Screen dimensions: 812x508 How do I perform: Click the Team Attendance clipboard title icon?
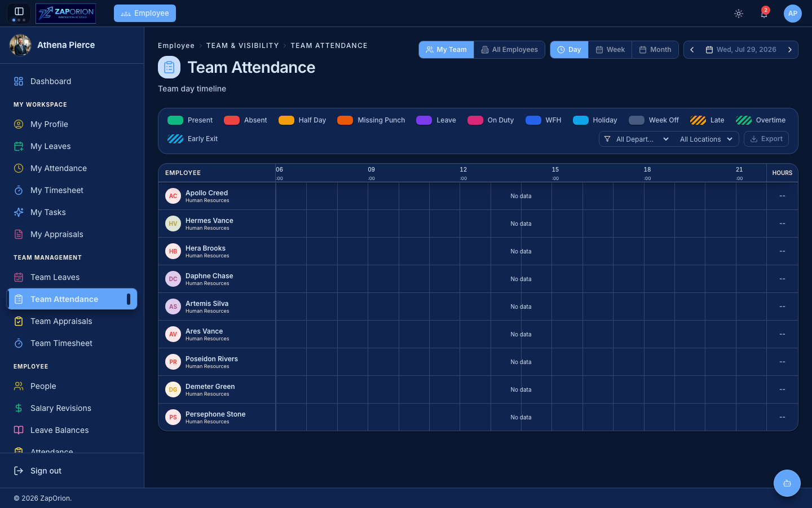[x=169, y=67]
